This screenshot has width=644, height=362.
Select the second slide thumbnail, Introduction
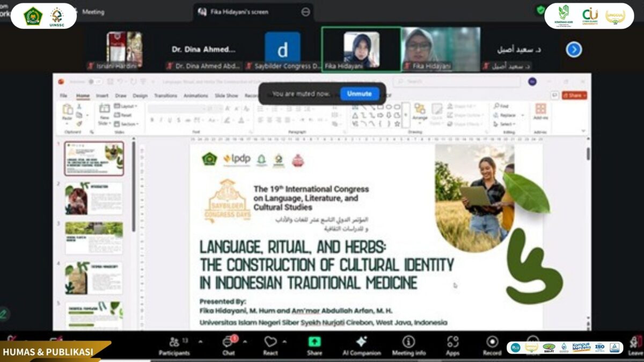[94, 198]
